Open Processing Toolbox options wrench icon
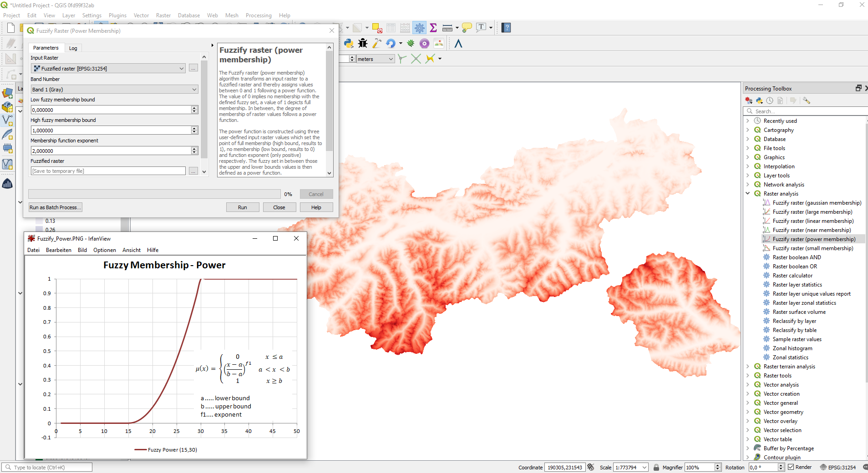Image resolution: width=868 pixels, height=473 pixels. click(807, 101)
